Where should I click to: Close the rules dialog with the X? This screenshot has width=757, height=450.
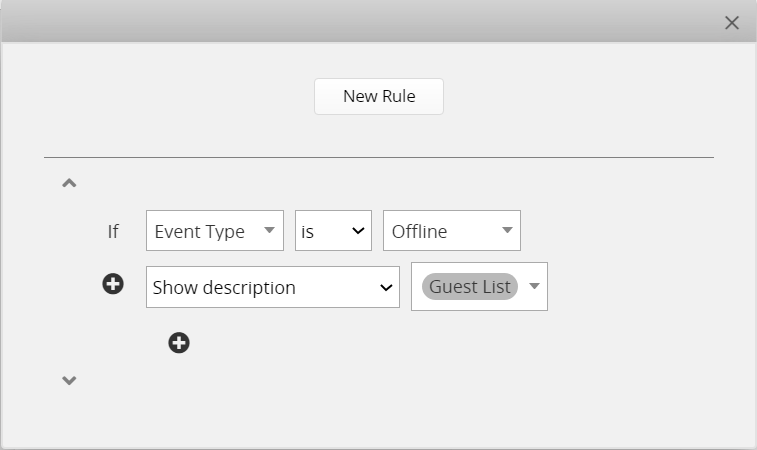click(731, 23)
